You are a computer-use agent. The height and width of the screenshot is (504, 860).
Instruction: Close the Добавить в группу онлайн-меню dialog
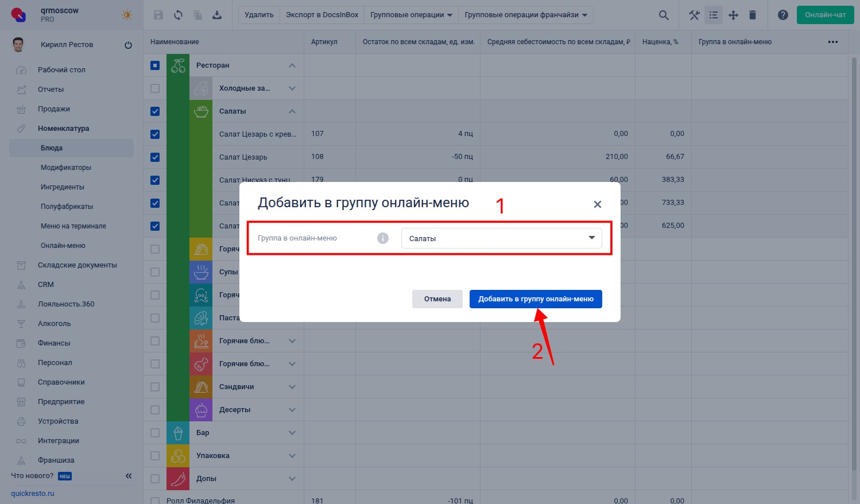click(x=598, y=204)
